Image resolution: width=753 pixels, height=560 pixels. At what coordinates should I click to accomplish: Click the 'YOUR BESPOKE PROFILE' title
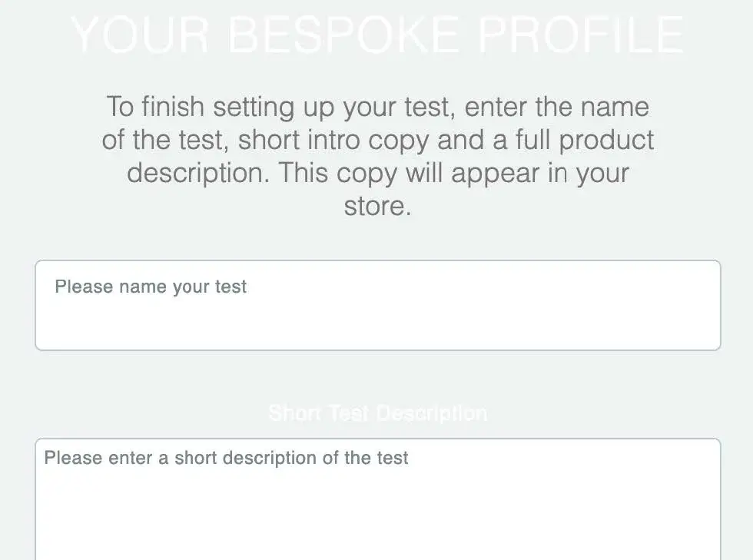(x=376, y=34)
